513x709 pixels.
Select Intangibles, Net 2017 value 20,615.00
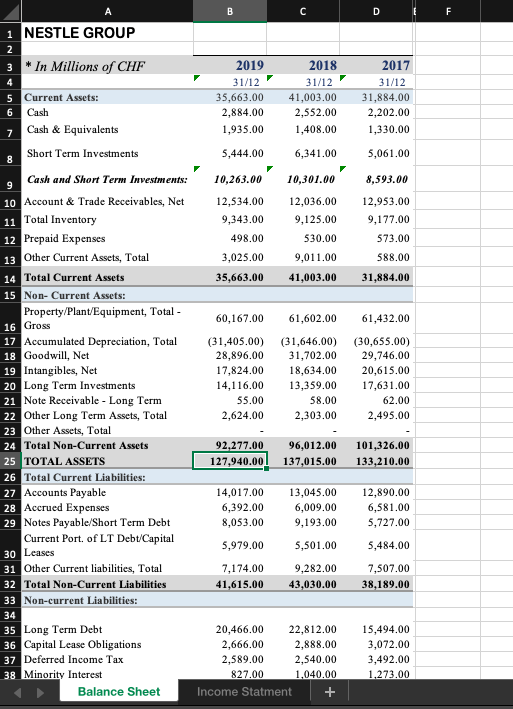coord(376,370)
